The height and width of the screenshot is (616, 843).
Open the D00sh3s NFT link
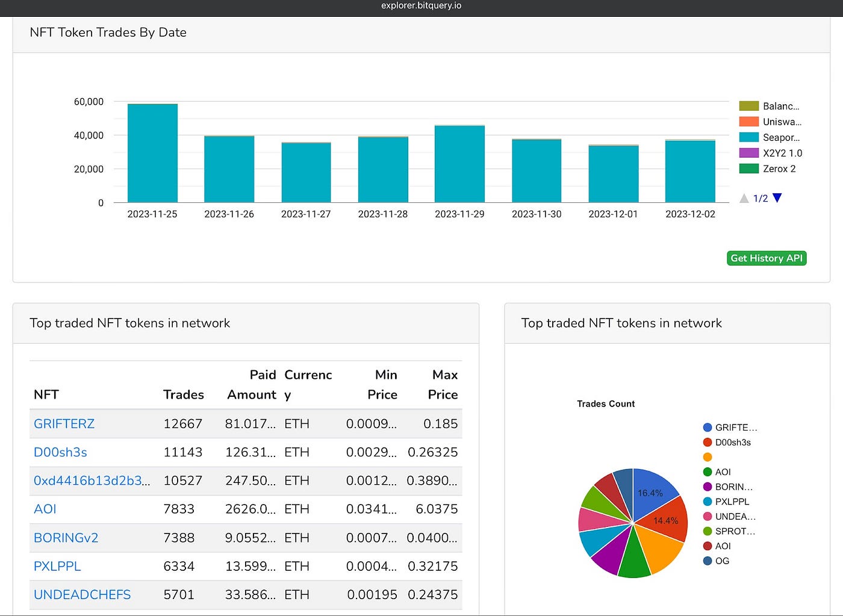(x=60, y=452)
